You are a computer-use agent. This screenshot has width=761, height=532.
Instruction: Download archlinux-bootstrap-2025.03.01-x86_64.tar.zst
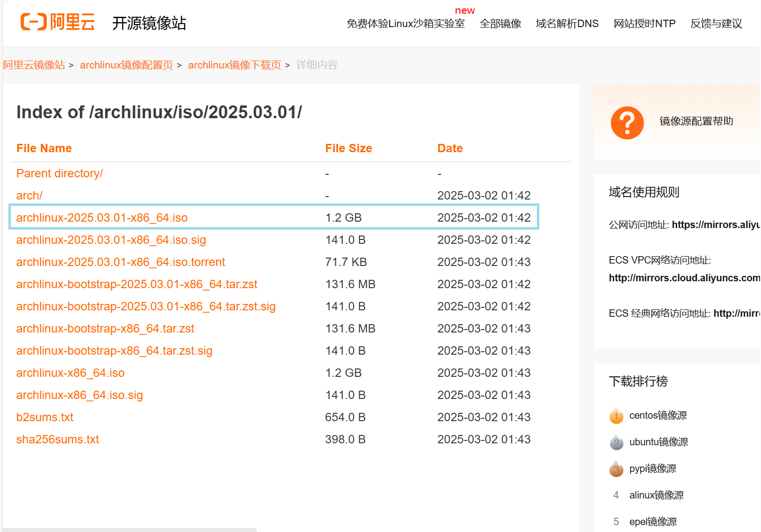click(137, 284)
